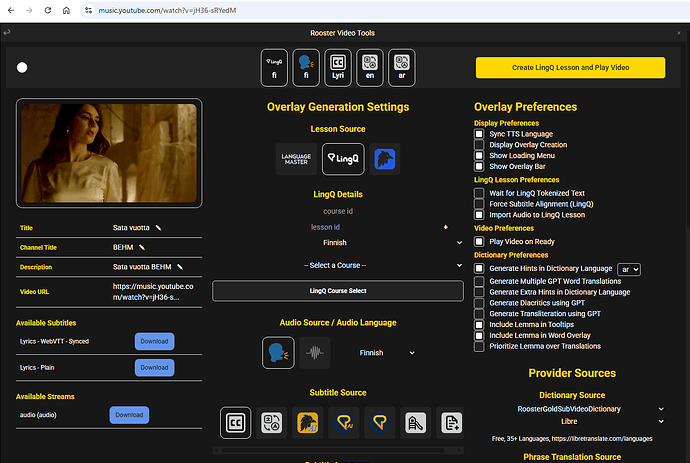
Task: Download the Lyrics - Plain subtitles
Action: coord(154,367)
